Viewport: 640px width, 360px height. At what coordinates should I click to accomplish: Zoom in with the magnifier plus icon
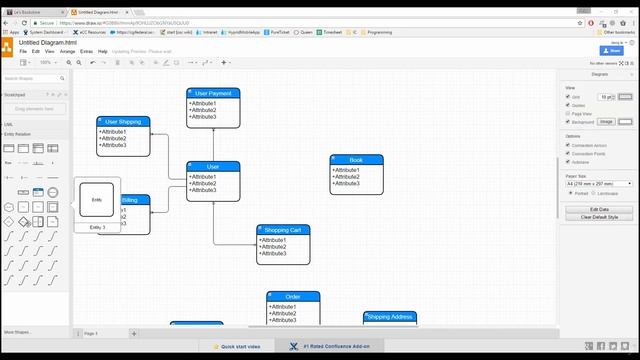click(69, 62)
